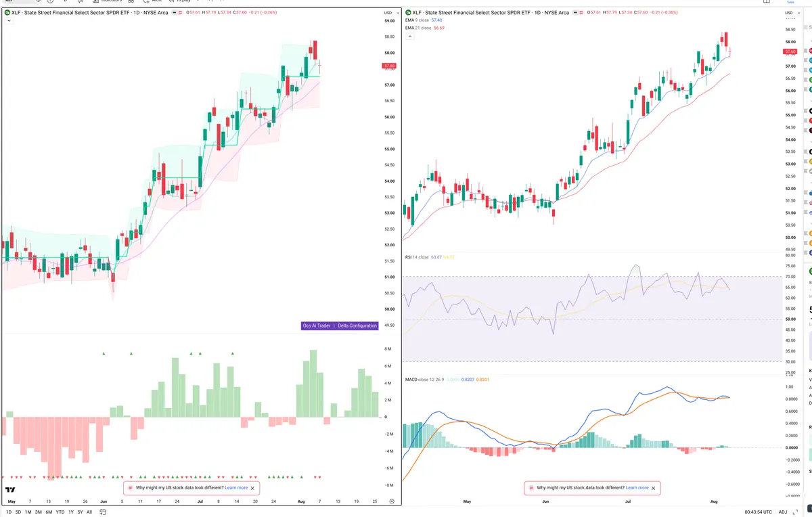Toggle ADJ adjusted data setting
The width and height of the screenshot is (812, 517).
(783, 512)
